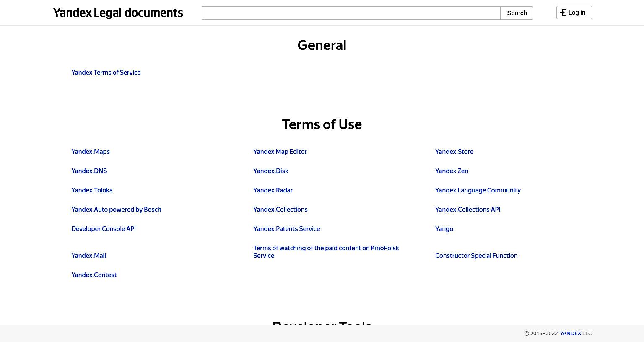Image resolution: width=644 pixels, height=342 pixels.
Task: Open the Constructor Special Function link
Action: pyautogui.click(x=476, y=256)
